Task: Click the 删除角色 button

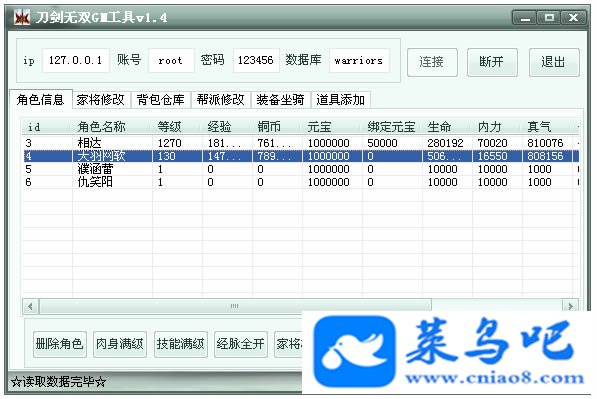Action: tap(59, 344)
